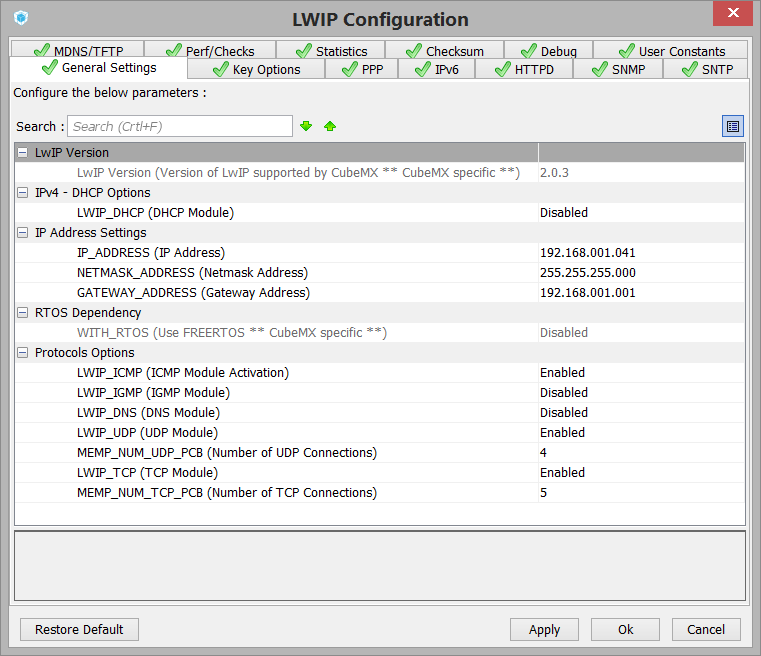This screenshot has height=656, width=761.
Task: Switch to the Debug tab
Action: (x=548, y=50)
